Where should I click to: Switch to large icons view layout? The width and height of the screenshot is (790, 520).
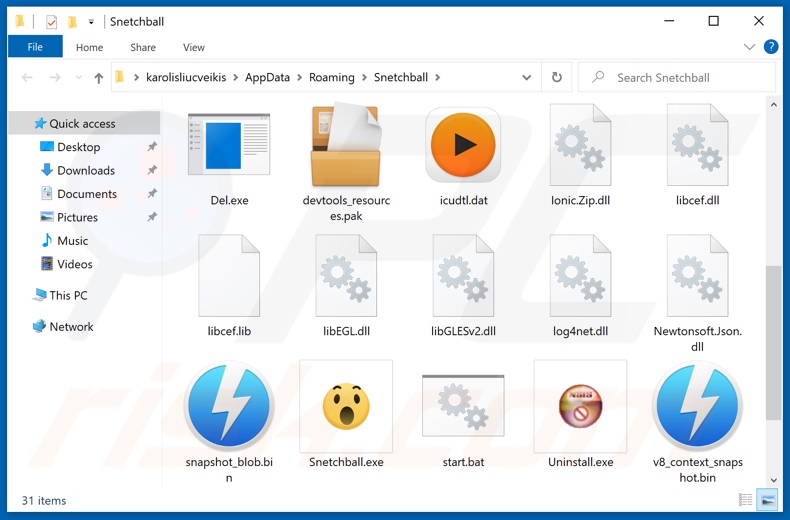click(768, 500)
